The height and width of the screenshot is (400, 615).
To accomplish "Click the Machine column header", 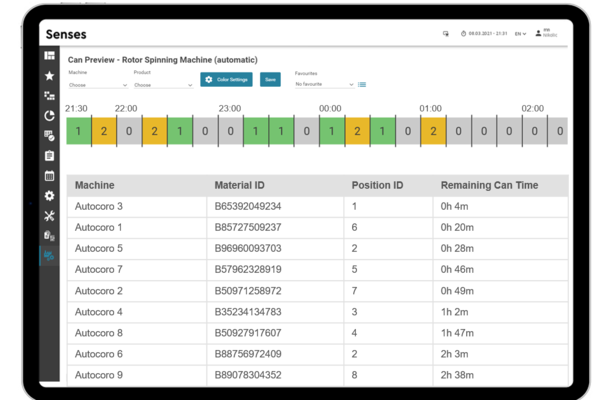I will pos(95,185).
